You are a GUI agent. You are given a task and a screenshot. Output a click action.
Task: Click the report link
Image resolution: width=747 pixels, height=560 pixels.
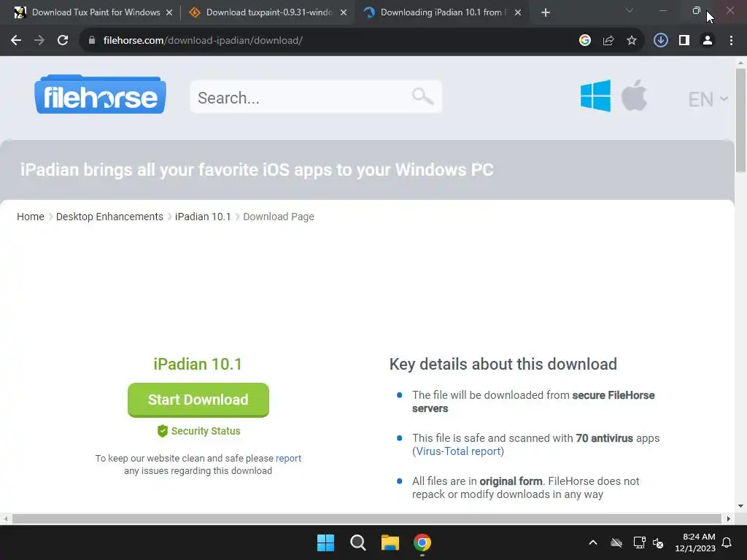point(288,458)
